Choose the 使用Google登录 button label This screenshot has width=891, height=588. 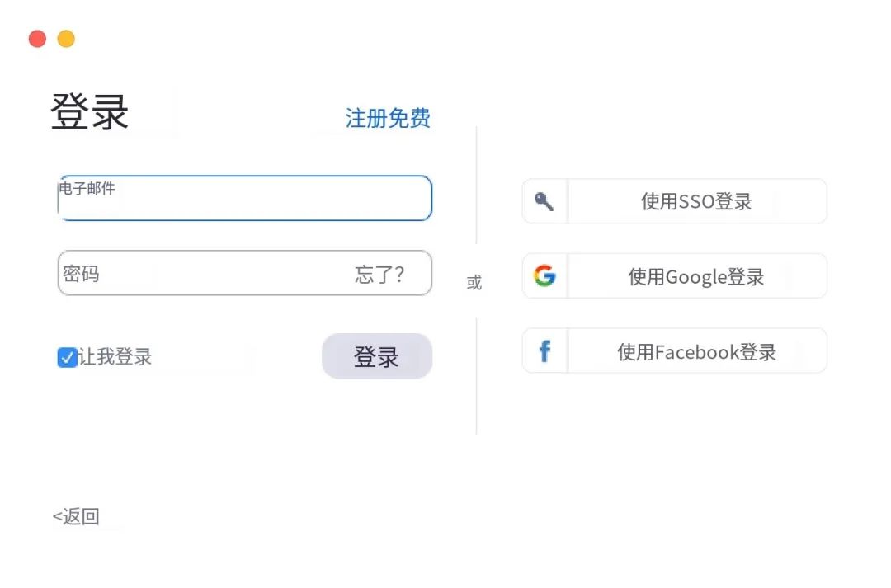coord(696,276)
